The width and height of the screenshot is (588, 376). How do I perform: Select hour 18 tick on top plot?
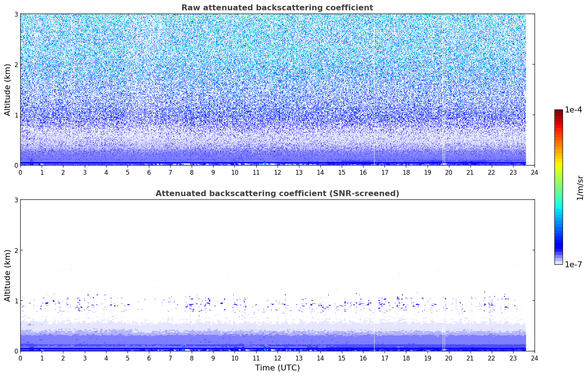[406, 172]
